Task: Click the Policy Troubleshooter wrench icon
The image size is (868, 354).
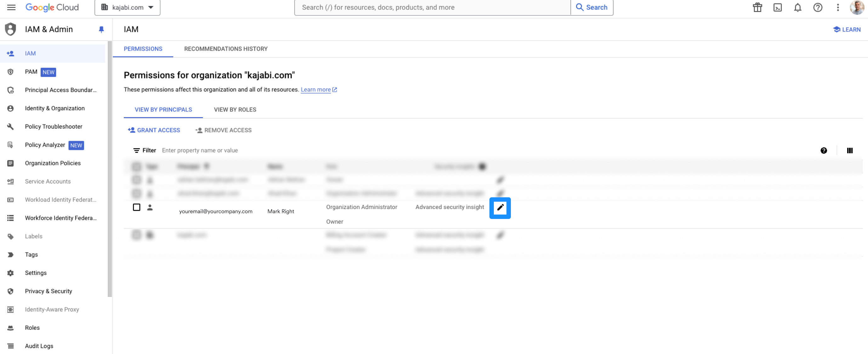Action: coord(10,127)
